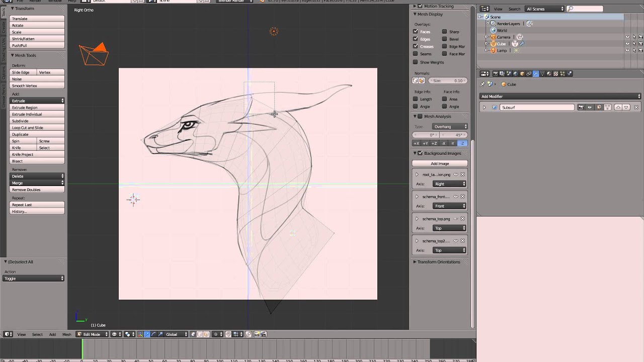The height and width of the screenshot is (362, 644).
Task: Uncheck the Edges overlay checkbox
Action: tap(415, 39)
